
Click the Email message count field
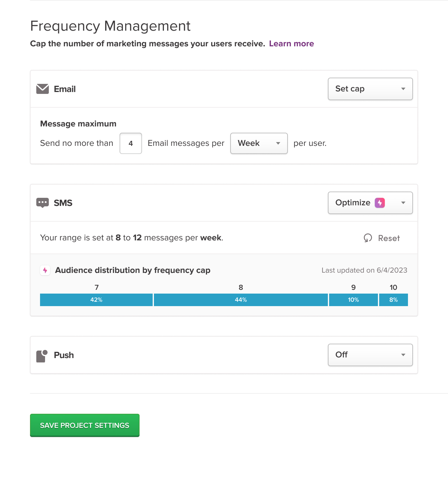(x=131, y=143)
